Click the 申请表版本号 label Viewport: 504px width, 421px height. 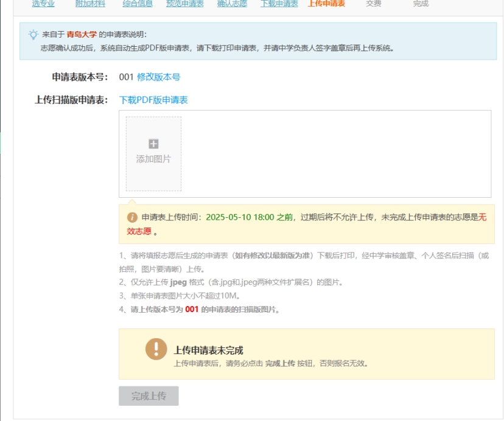coord(80,77)
